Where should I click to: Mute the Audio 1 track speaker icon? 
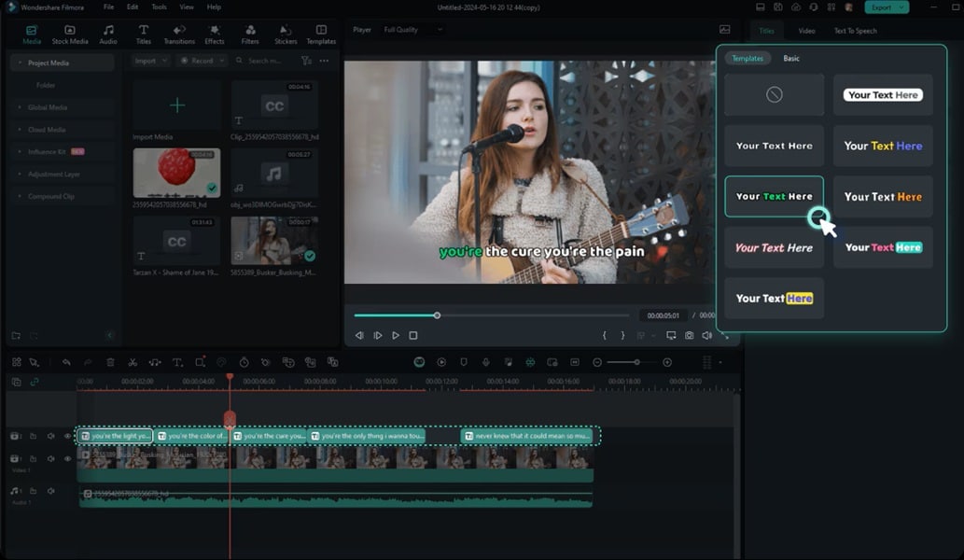tap(51, 491)
